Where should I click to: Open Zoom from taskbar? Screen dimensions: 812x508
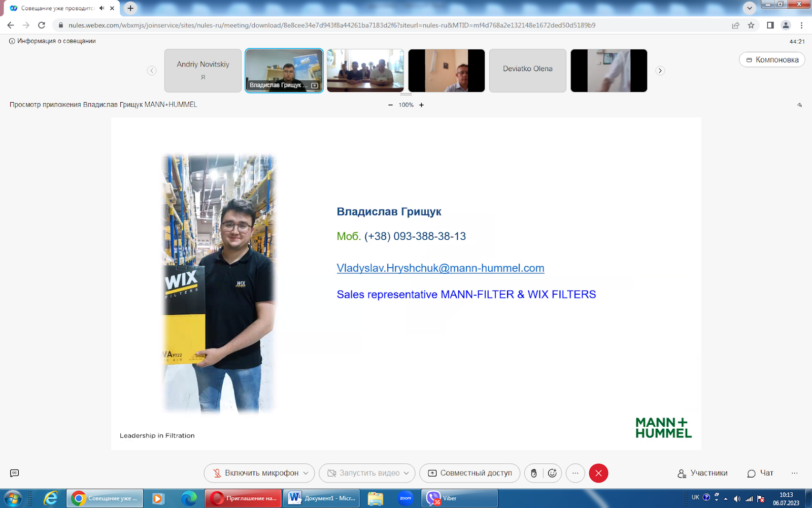405,498
